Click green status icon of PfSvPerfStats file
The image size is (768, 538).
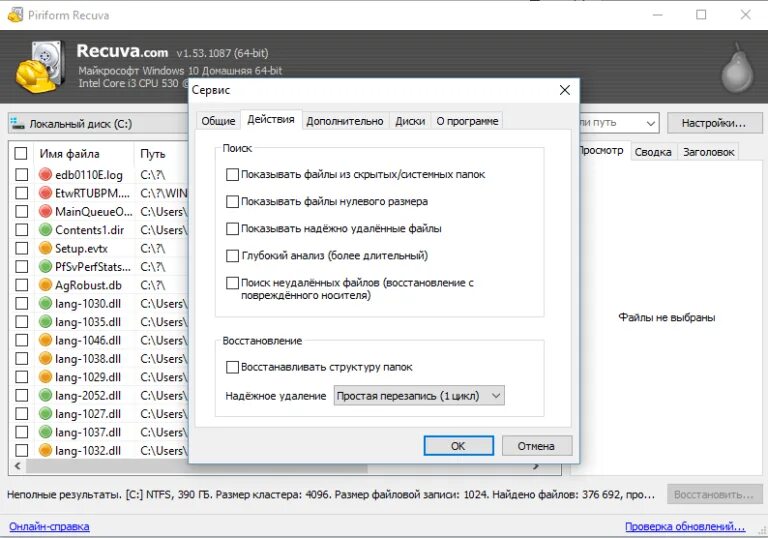tap(45, 267)
